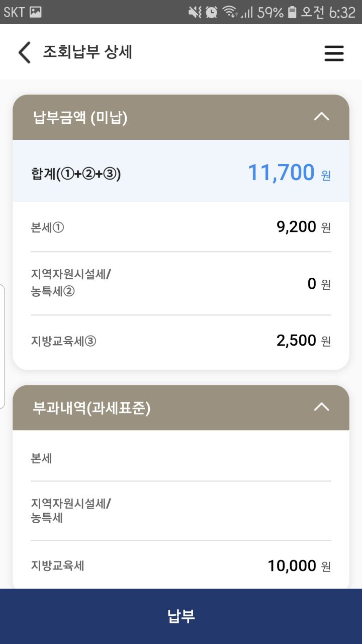Tap the image notification icon
Image resolution: width=362 pixels, height=644 pixels.
click(35, 12)
